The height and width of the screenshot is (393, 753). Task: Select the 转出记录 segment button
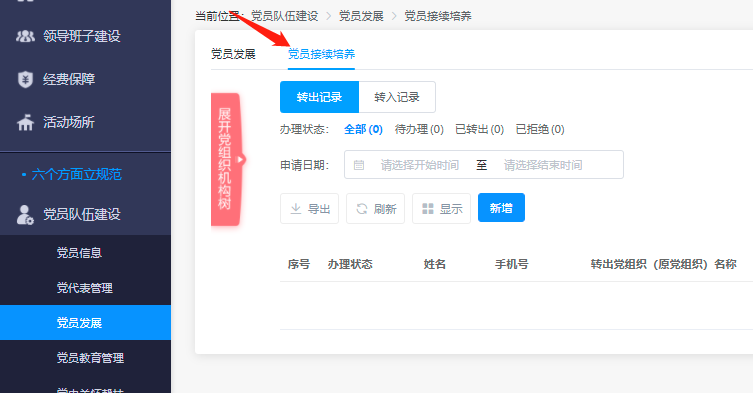tap(319, 97)
